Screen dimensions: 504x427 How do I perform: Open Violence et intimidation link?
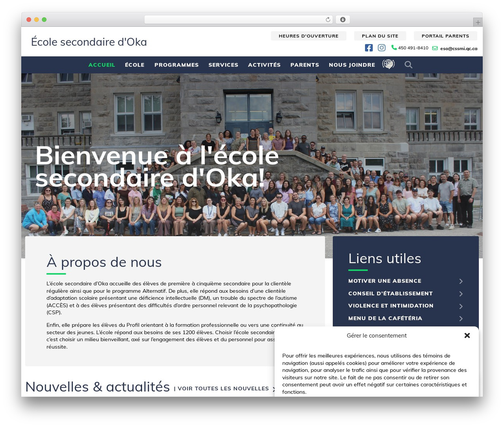click(x=391, y=306)
